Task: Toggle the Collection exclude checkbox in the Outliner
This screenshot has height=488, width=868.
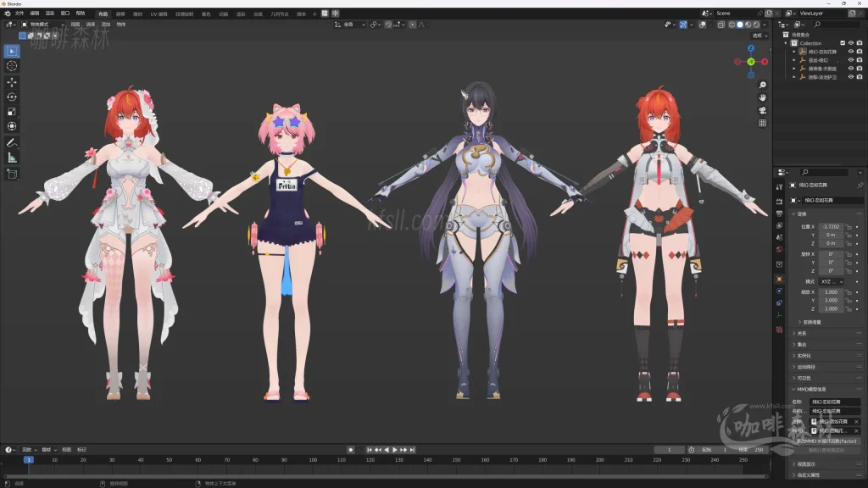Action: point(843,43)
